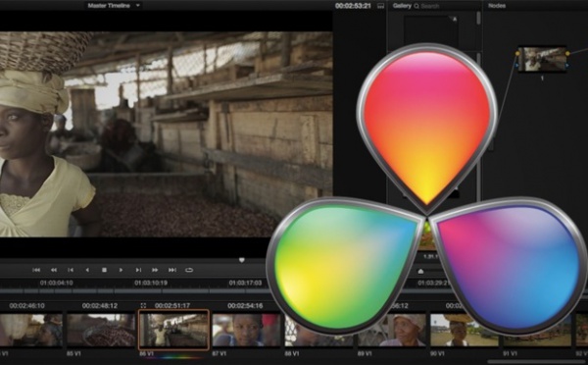This screenshot has height=365, width=588.
Task: Click the viewer image of the woman
Action: (167, 134)
